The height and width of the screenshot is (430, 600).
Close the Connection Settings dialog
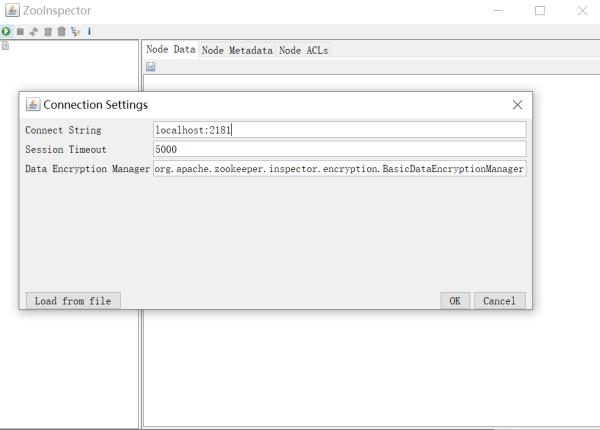click(517, 105)
